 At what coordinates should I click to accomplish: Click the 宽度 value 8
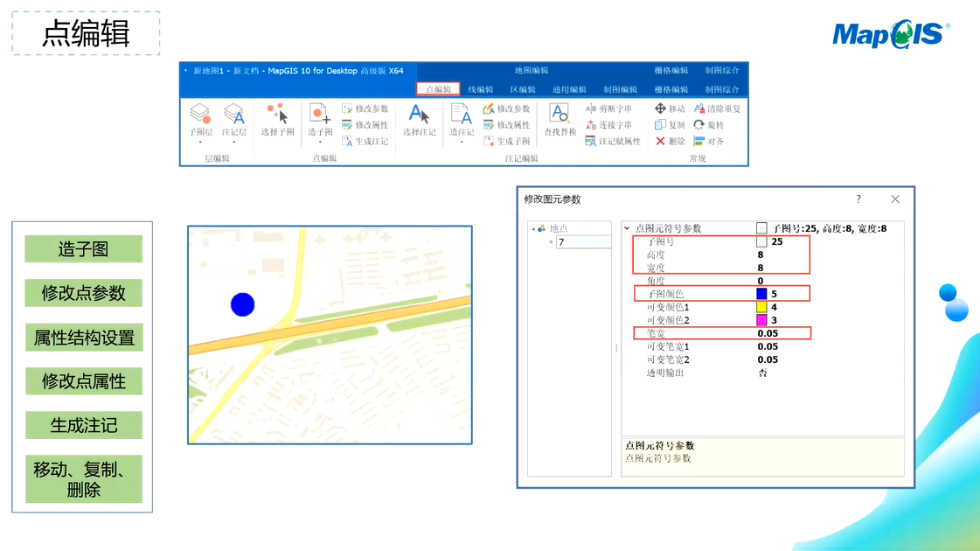(760, 268)
